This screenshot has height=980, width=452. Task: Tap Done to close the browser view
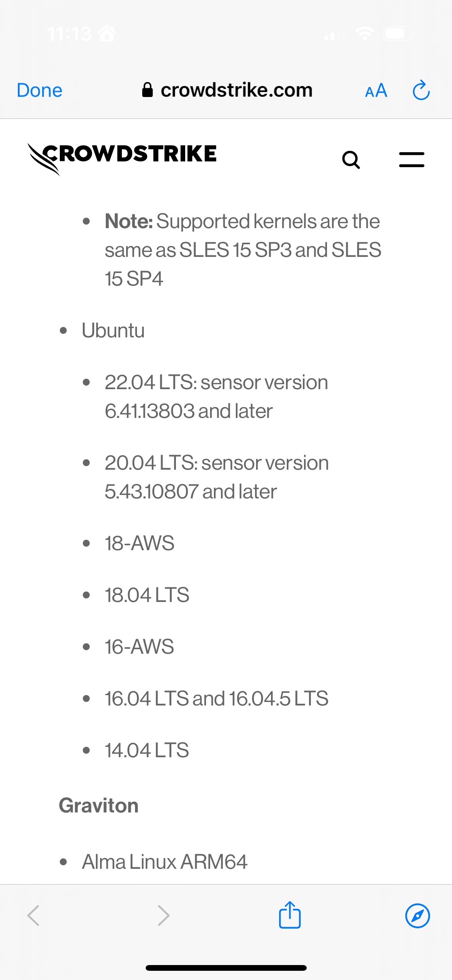(39, 90)
